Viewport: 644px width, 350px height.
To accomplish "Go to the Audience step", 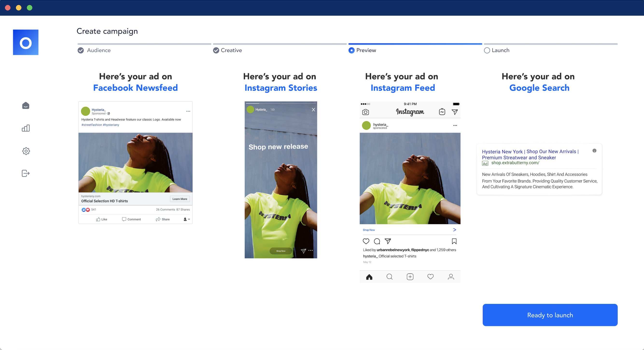I will point(94,50).
